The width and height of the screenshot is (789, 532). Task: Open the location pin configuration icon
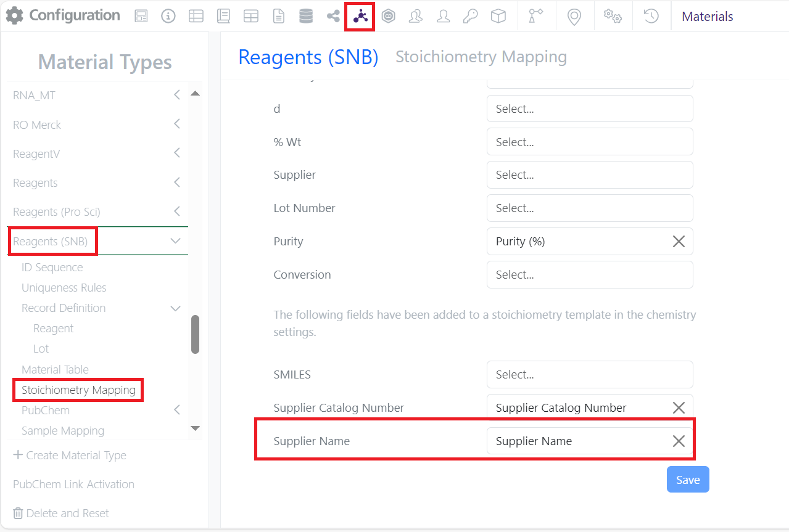(574, 17)
